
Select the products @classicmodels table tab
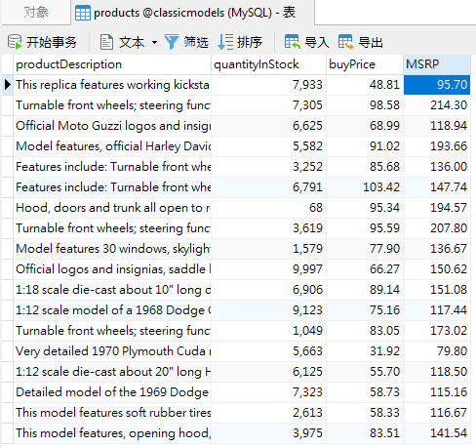pos(193,13)
